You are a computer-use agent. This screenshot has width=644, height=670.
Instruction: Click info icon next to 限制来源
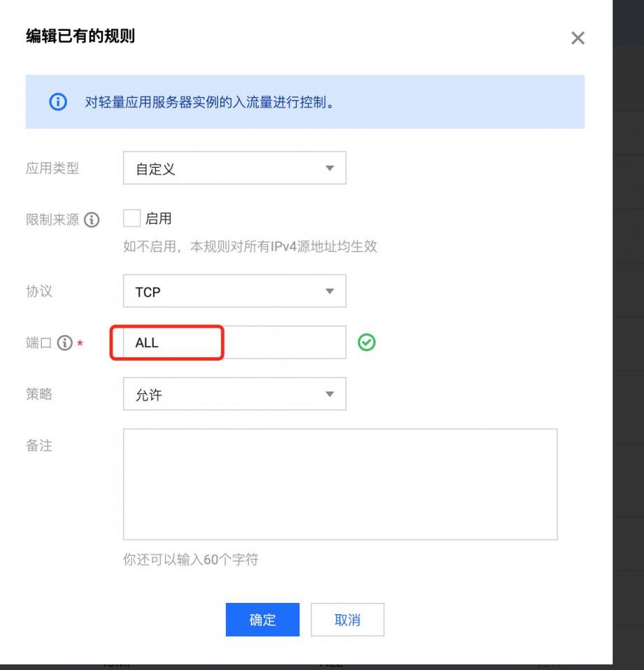point(92,220)
